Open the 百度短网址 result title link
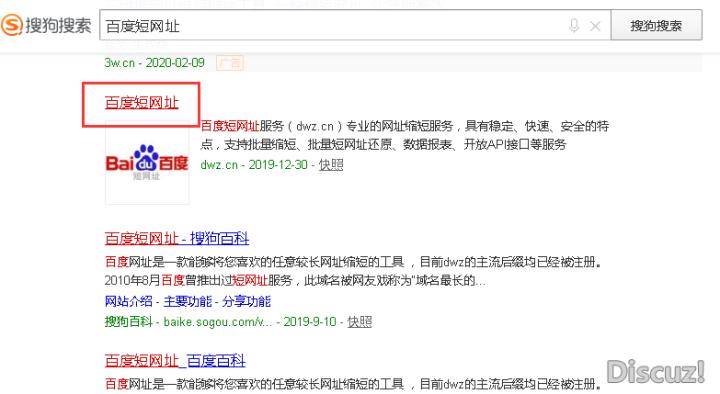 [141, 103]
